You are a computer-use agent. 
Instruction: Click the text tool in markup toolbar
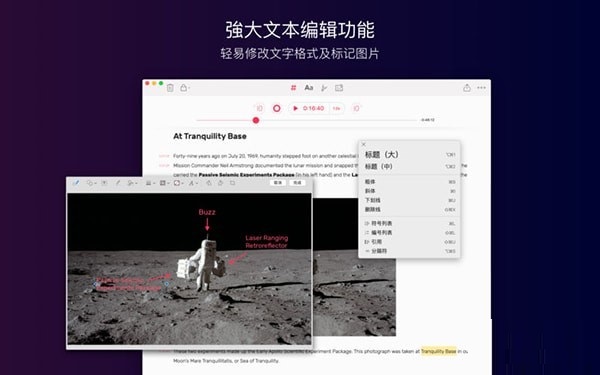point(104,183)
